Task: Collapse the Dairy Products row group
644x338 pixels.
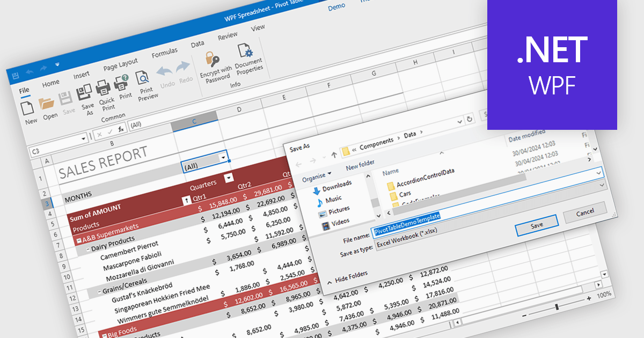Action: [x=87, y=250]
